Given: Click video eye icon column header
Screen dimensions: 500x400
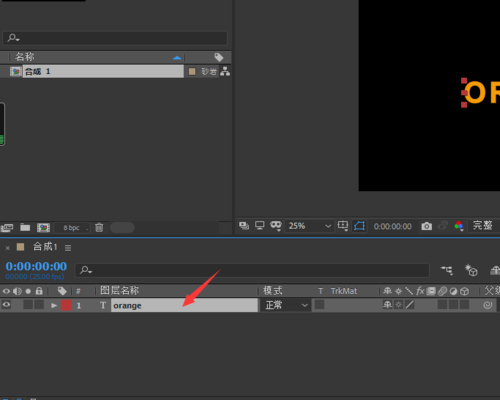Looking at the screenshot, I should (6, 291).
